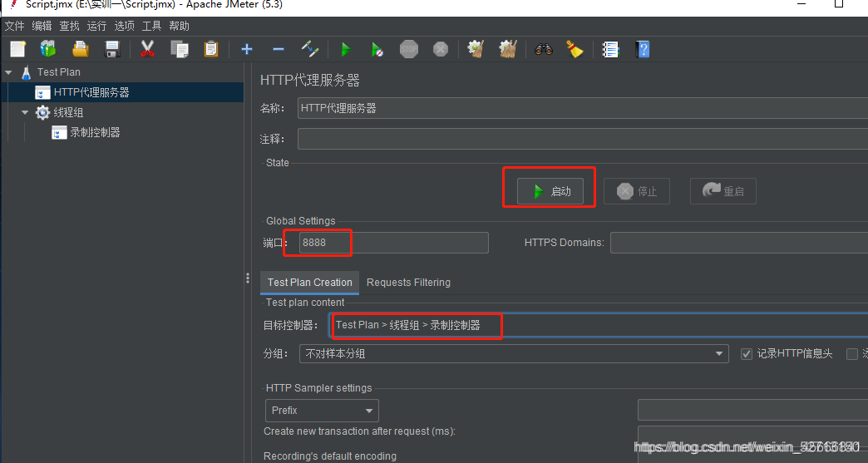Start the test with green play icon
The height and width of the screenshot is (463, 868).
click(x=346, y=49)
